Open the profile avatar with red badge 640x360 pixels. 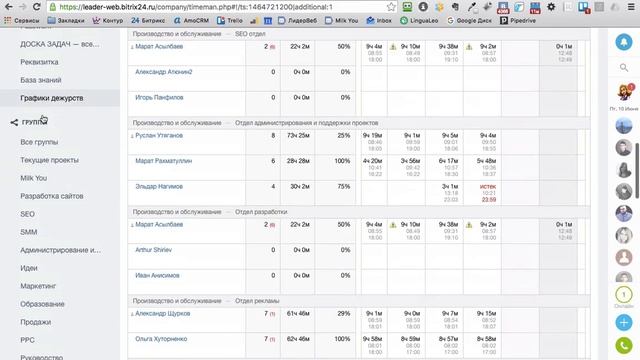[x=624, y=93]
